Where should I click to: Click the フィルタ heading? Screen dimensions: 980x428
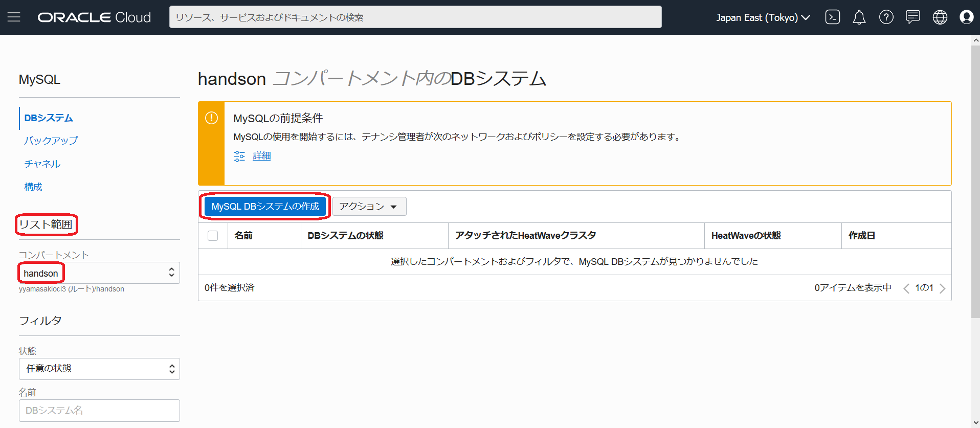[x=40, y=321]
